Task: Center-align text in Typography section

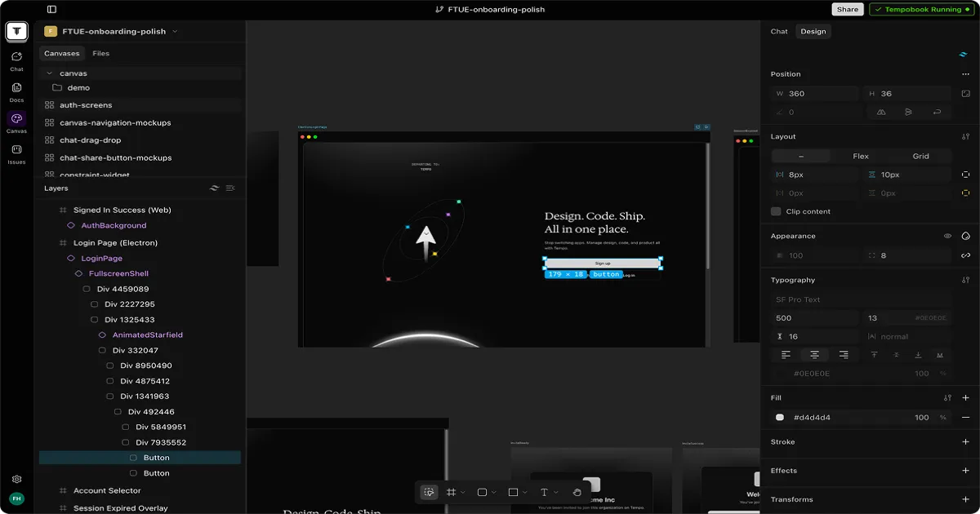Action: click(x=814, y=355)
